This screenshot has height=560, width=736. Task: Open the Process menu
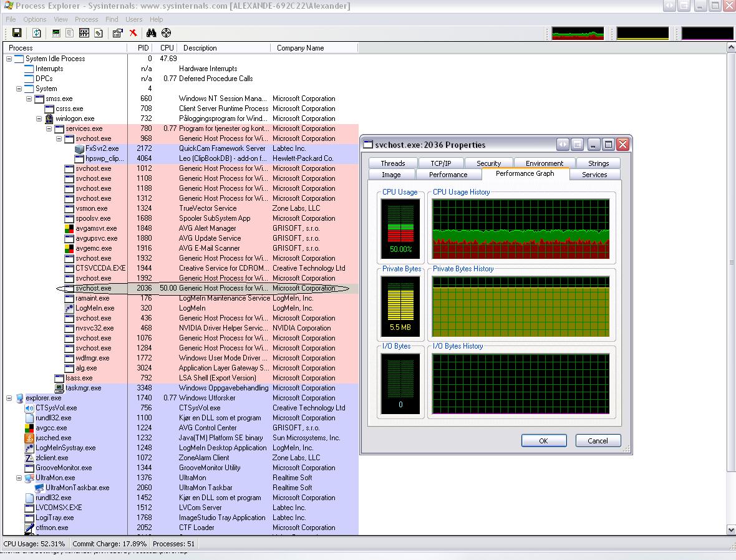(x=86, y=19)
